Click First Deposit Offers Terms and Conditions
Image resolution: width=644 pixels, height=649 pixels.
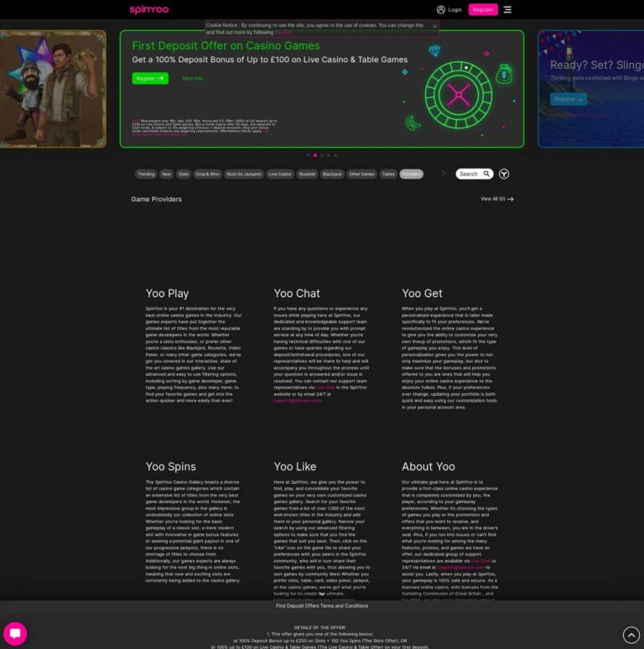[322, 606]
